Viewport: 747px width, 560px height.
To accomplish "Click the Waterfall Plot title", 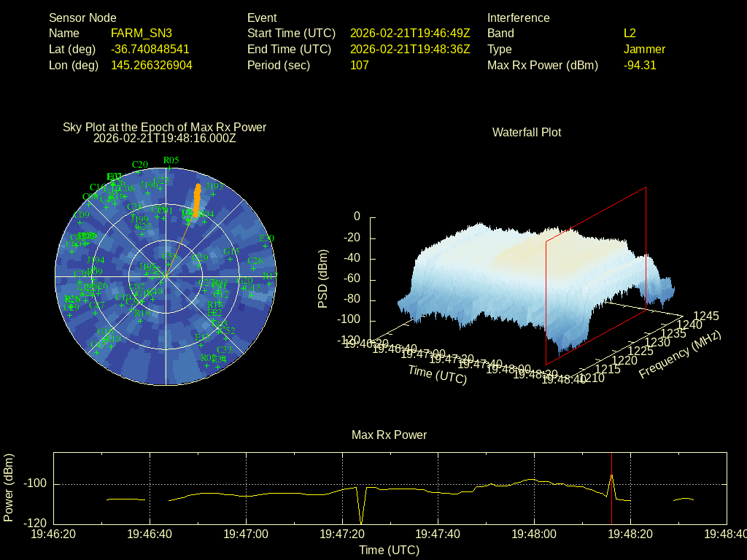I will 527,133.
